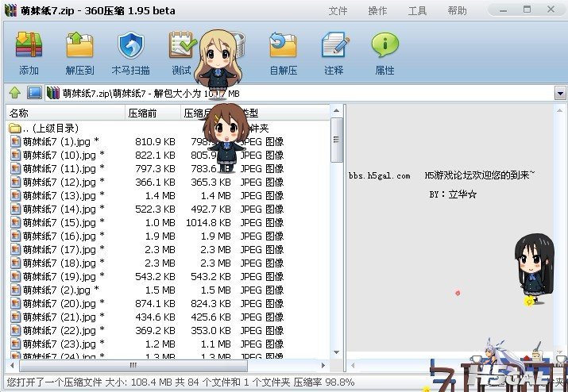Click the 366.1 KB original size cell

point(155,182)
